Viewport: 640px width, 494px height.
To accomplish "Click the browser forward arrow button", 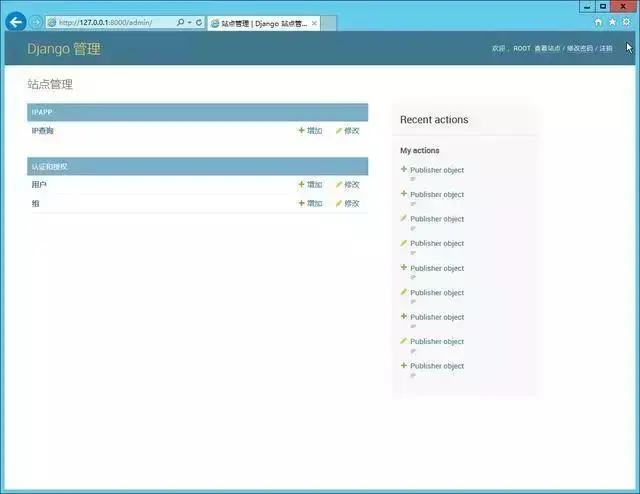I will coord(36,22).
